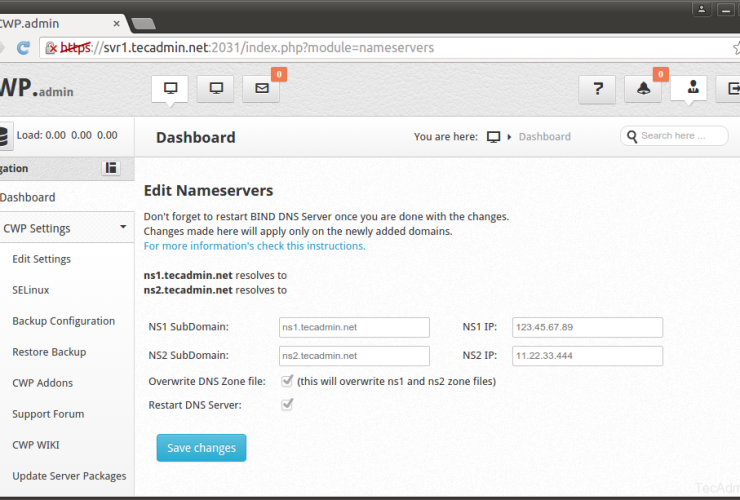Open the 'check this instructions' link
Image resolution: width=740 pixels, height=500 pixels.
tap(254, 245)
